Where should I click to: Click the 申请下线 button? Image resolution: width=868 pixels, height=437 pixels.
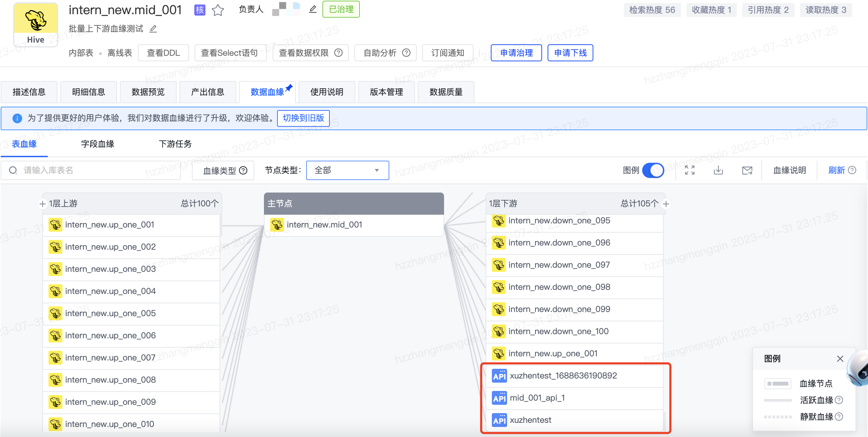tap(570, 53)
